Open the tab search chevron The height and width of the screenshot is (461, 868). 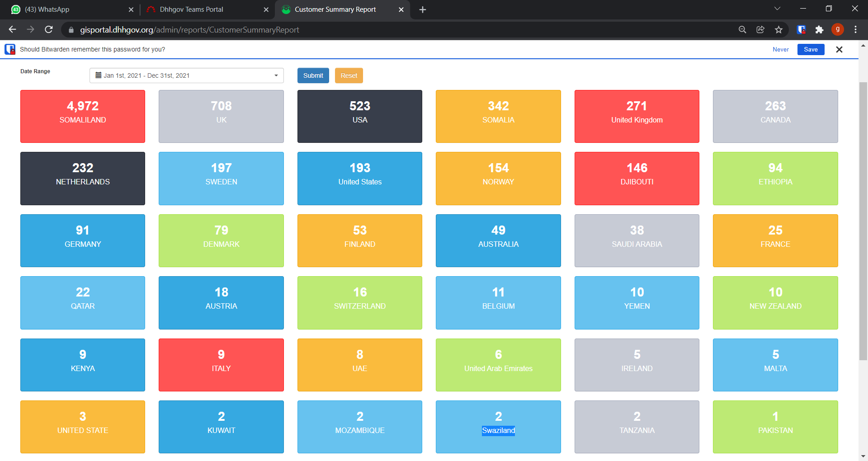pos(777,9)
